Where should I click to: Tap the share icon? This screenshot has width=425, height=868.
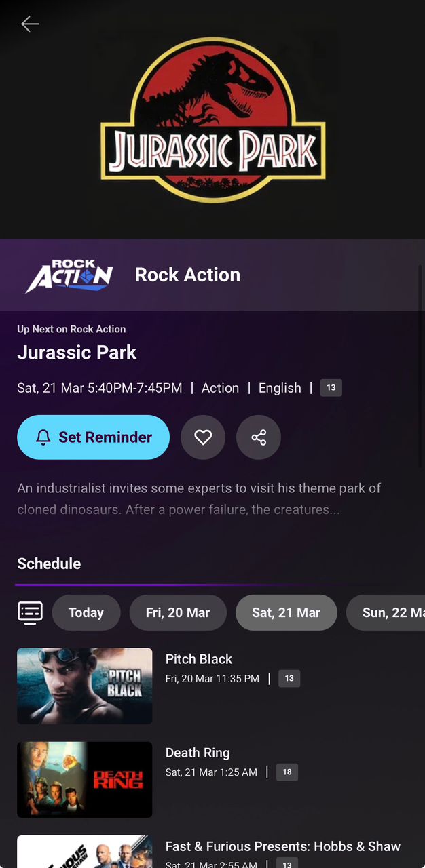259,437
